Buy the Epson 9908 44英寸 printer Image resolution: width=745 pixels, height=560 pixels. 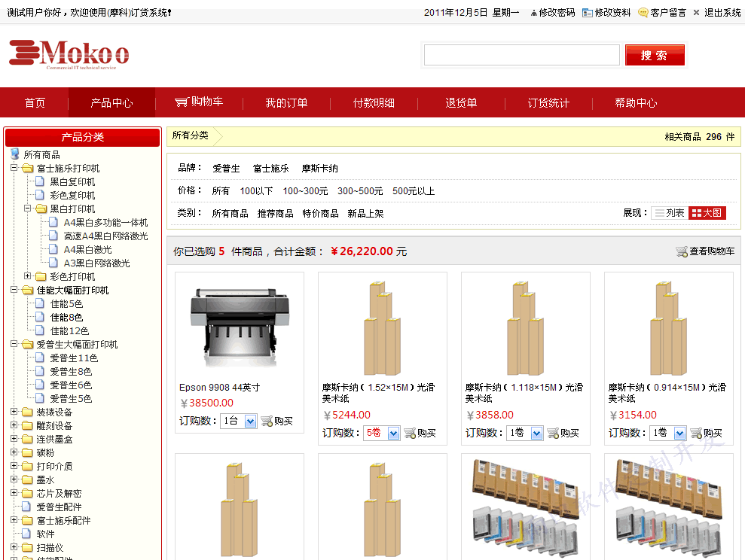pyautogui.click(x=277, y=421)
